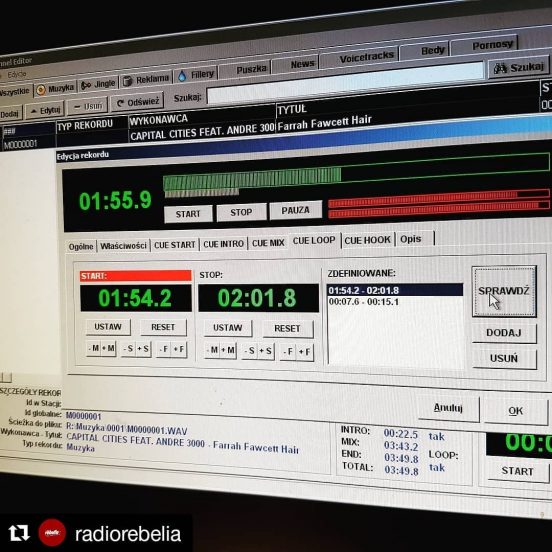Open the News category tab
Screen dimensions: 552x552
click(295, 64)
